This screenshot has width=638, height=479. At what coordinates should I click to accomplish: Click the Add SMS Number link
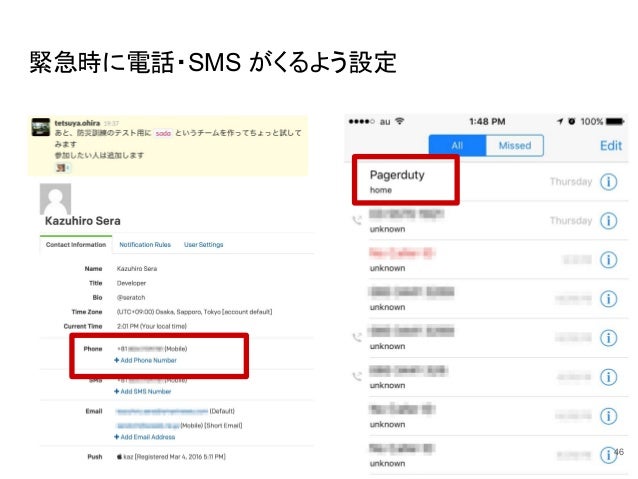pos(142,392)
